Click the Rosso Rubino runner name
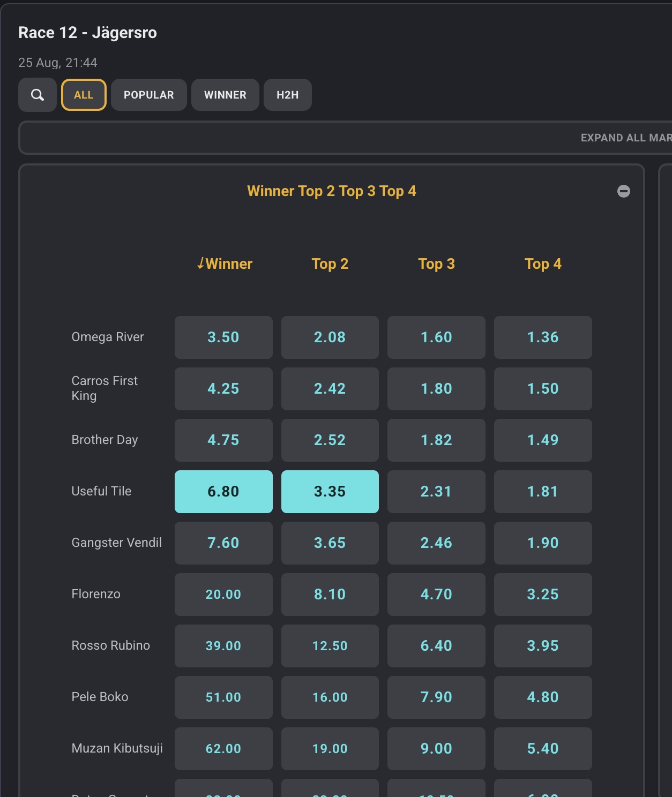 111,645
